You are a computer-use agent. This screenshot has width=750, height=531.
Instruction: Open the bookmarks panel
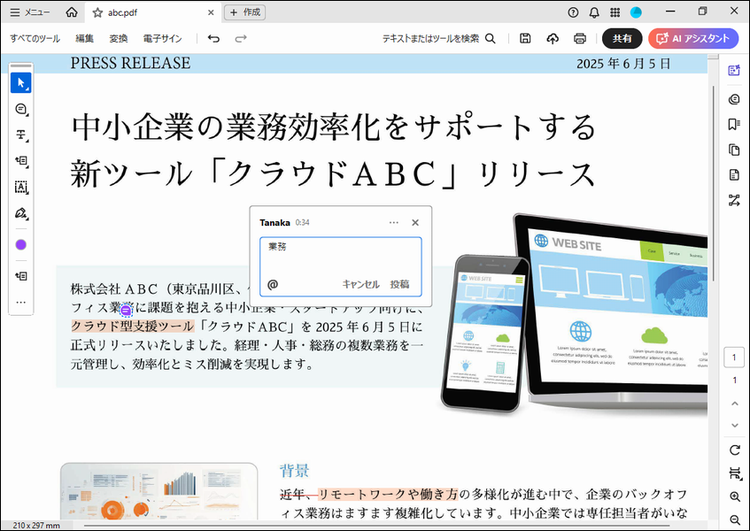734,124
